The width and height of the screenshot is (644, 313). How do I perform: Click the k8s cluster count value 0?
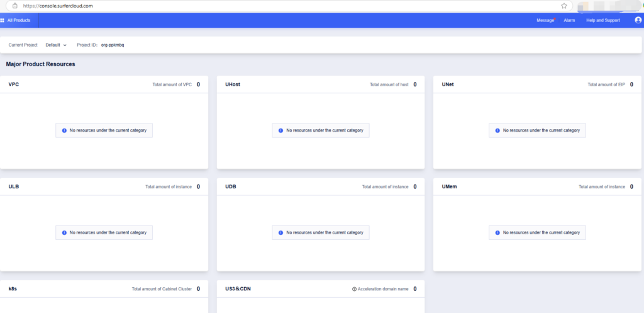198,288
